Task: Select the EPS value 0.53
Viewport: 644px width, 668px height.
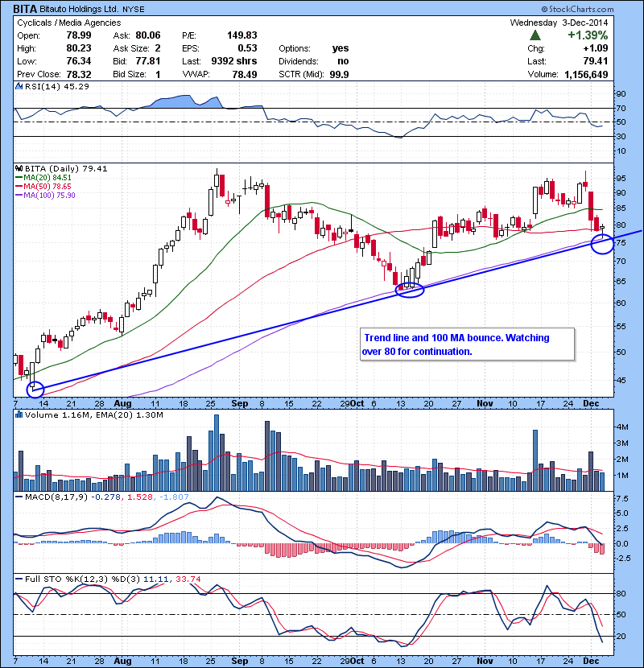Action: [247, 48]
